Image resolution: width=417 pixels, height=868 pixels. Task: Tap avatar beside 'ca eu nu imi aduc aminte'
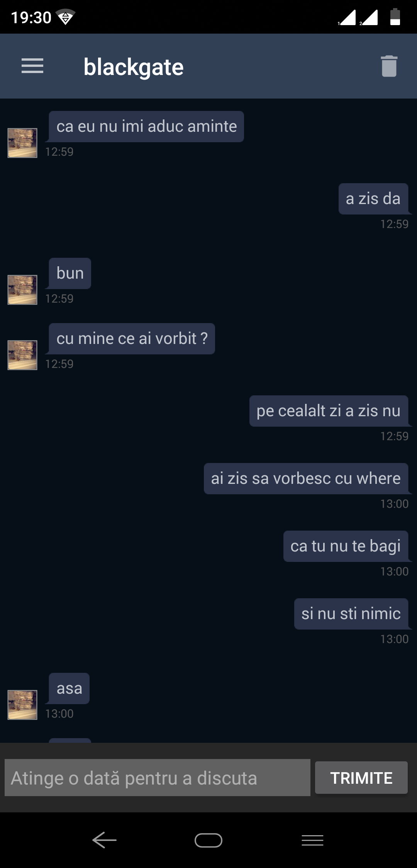click(22, 143)
